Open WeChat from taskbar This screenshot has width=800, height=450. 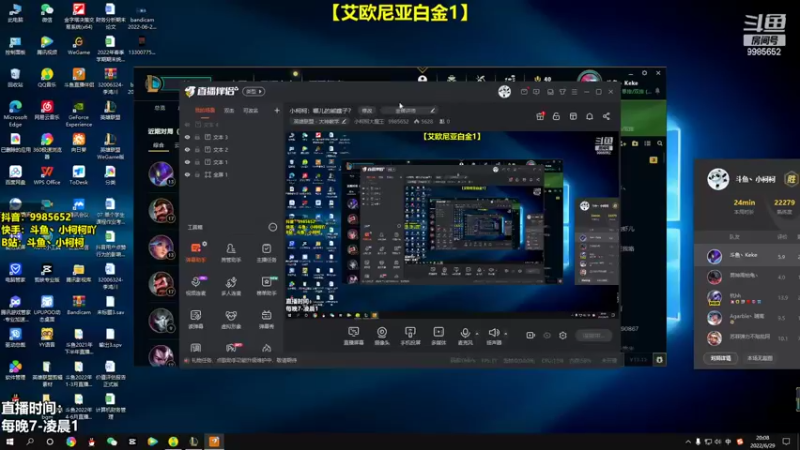(x=112, y=441)
